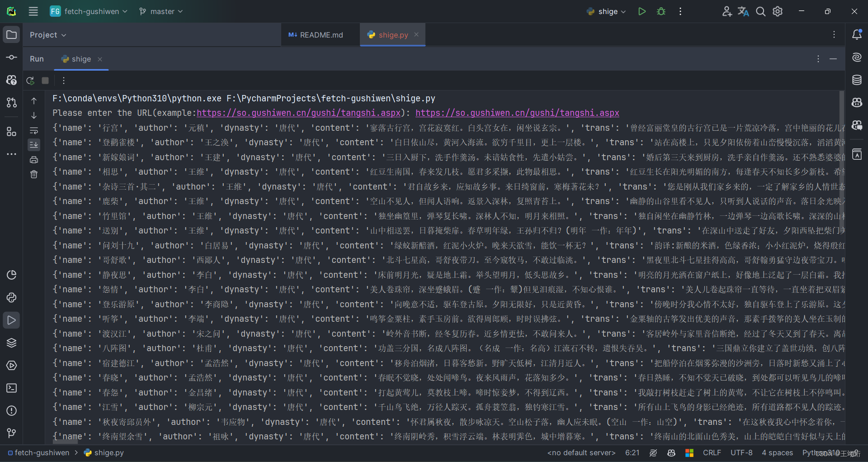Print console output
The height and width of the screenshot is (462, 868).
tap(34, 160)
